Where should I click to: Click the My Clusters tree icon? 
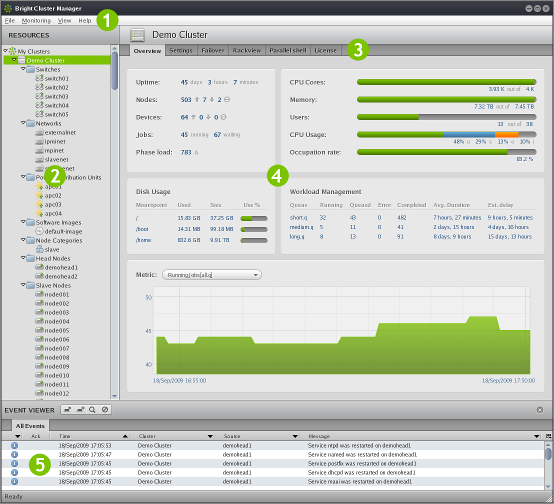point(13,51)
